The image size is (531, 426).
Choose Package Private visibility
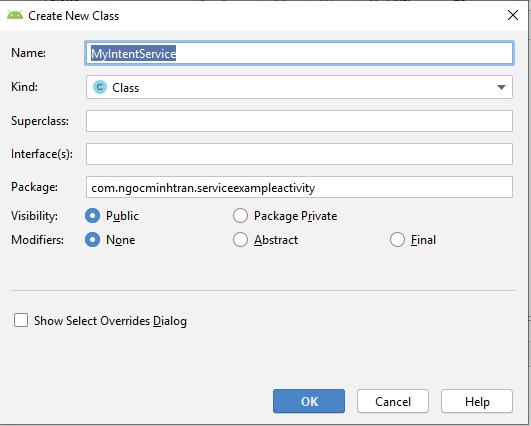[x=240, y=216]
